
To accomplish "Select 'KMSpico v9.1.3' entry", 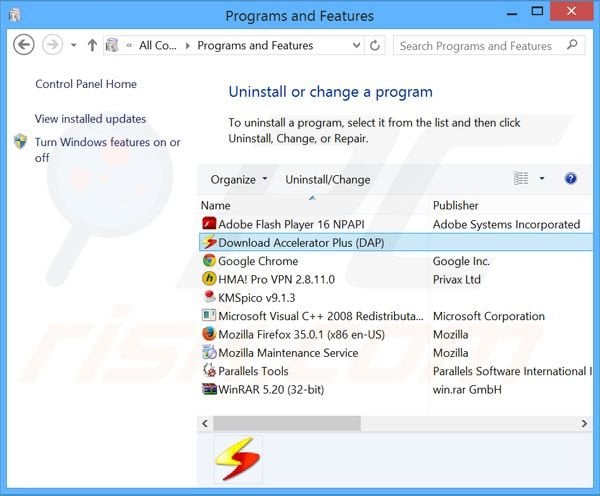I will (256, 298).
